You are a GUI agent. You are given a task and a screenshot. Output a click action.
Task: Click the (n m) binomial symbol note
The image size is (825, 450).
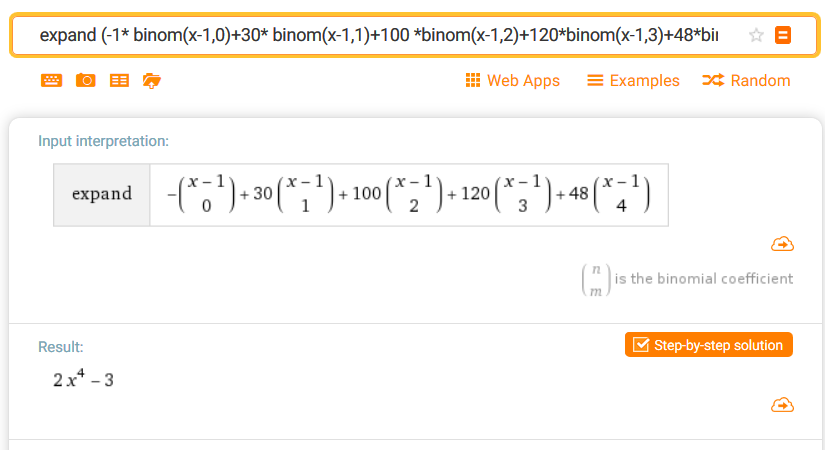click(x=595, y=279)
